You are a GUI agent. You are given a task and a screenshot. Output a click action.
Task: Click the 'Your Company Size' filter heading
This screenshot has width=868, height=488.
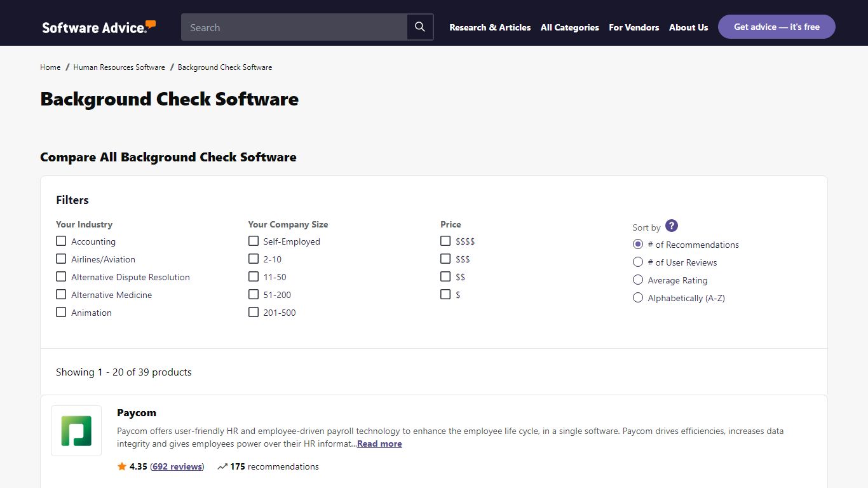pyautogui.click(x=288, y=224)
